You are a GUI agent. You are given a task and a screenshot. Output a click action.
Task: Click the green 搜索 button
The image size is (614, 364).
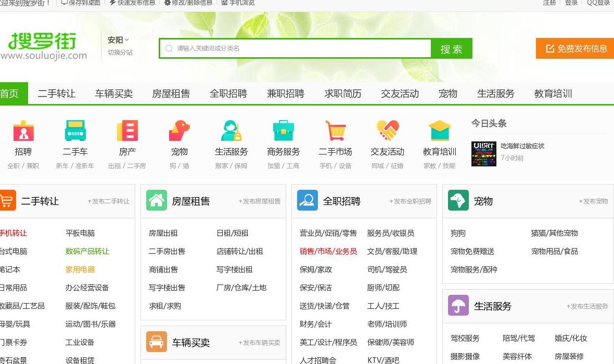(452, 48)
